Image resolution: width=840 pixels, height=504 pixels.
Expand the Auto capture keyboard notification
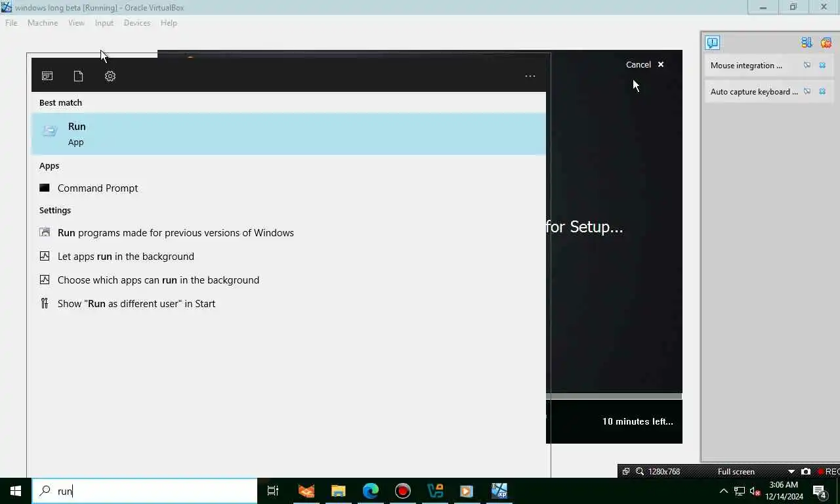[x=754, y=91]
